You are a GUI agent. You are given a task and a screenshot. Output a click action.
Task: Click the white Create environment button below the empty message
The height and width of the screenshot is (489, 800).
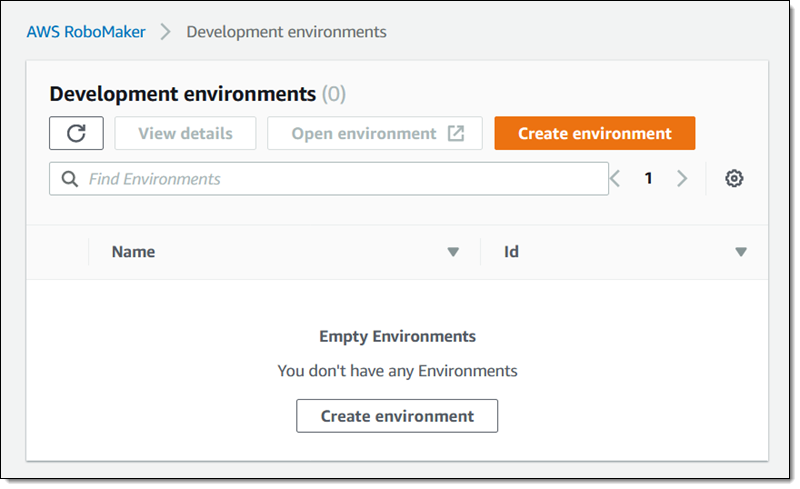397,416
